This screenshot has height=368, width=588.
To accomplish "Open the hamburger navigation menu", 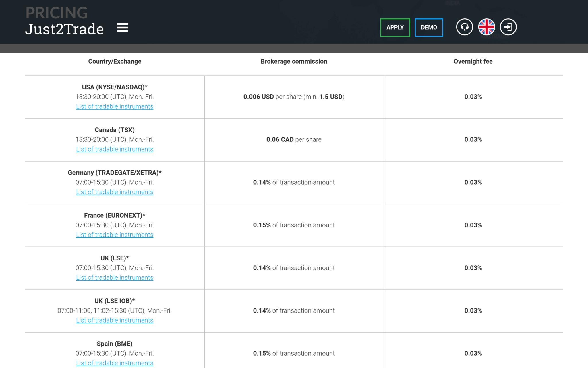I will (123, 28).
